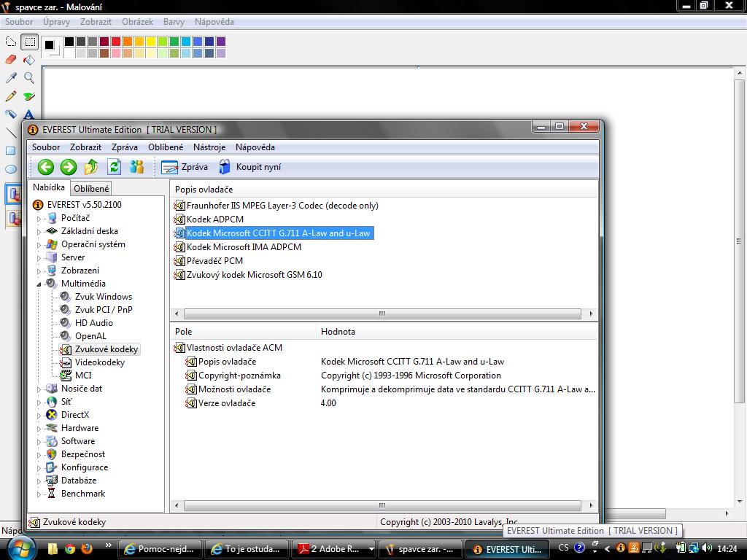Viewport: 747px width, 560px height.
Task: Select the eyedropper color picker tool
Action: (11, 77)
